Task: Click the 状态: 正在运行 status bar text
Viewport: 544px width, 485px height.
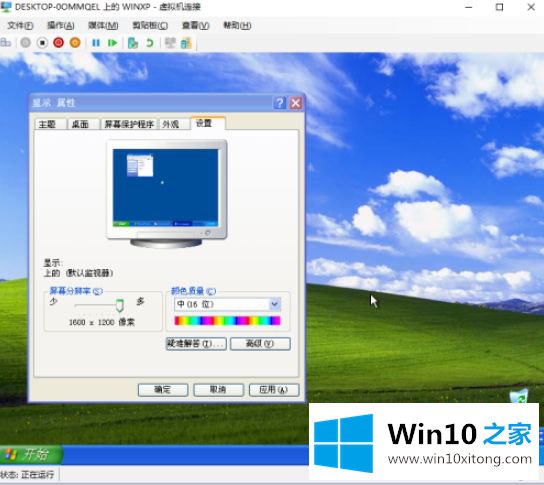Action: [27, 474]
